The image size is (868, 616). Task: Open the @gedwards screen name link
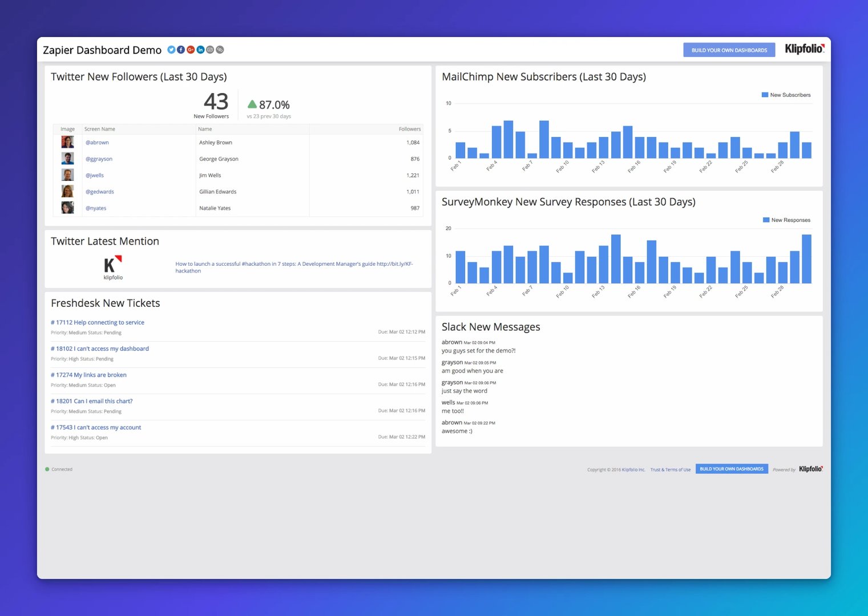pyautogui.click(x=100, y=192)
